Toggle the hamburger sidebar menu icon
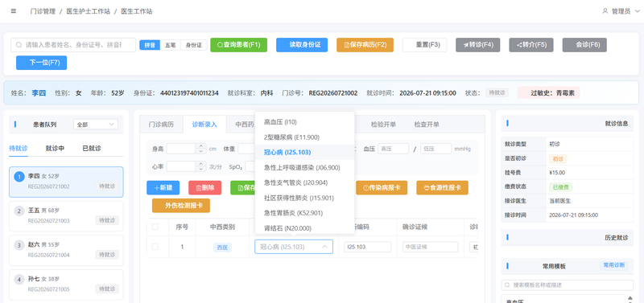Viewport: 644px width, 303px height. pos(14,11)
